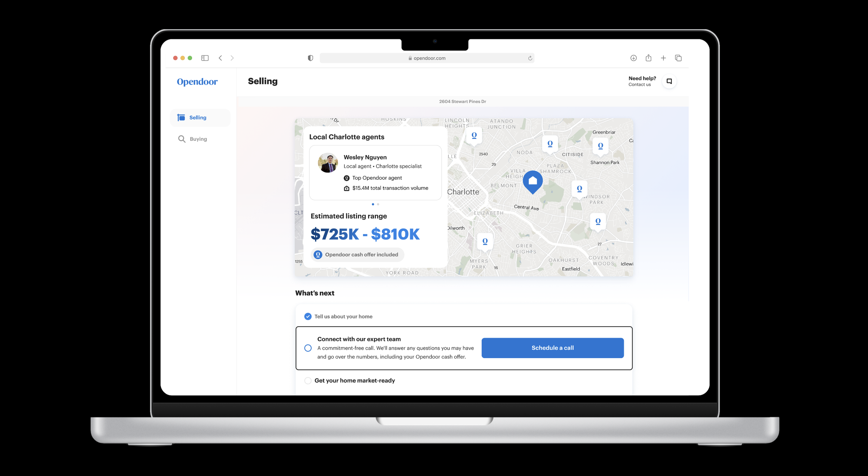Select Get your home market-ready radio
Screen dimensions: 868x476
point(308,381)
